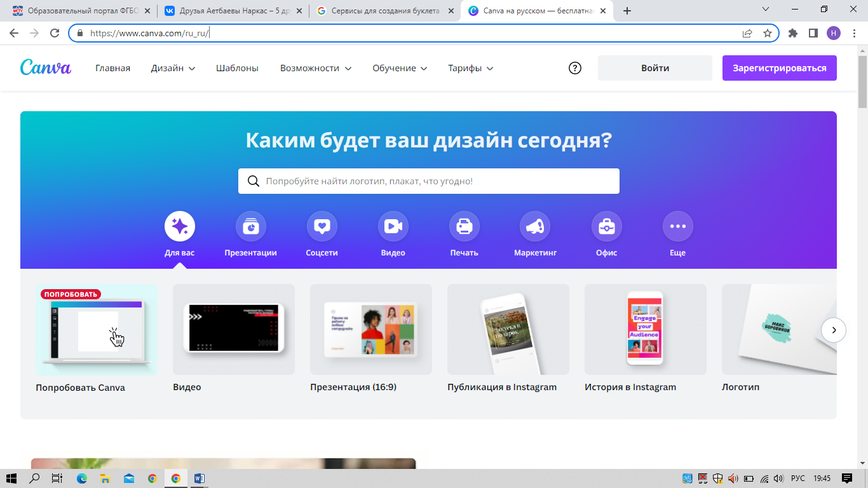Open the tab search chevron
Viewport: 868px width, 488px height.
(x=766, y=10)
